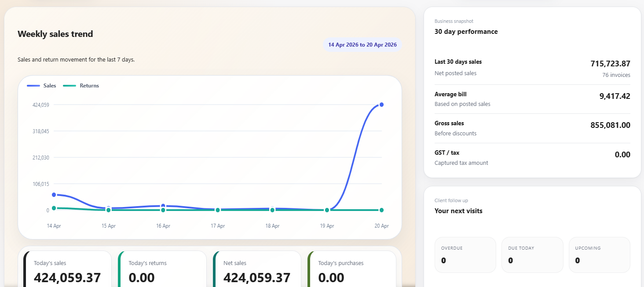The image size is (644, 287).
Task: Click the 30 day performance heading
Action: tap(466, 32)
